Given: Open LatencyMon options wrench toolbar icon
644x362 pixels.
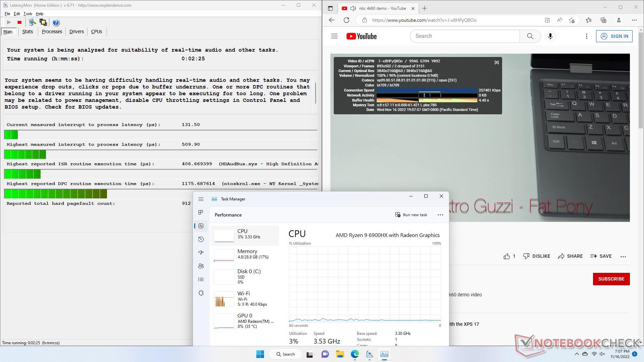Looking at the screenshot, I should click(32, 22).
